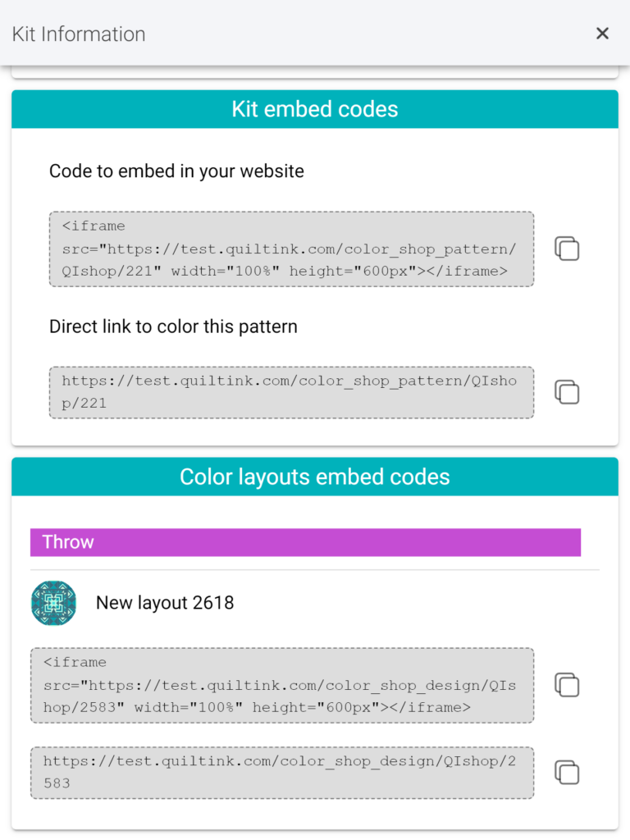Copy the color_shop_design URL for layout 2618
The height and width of the screenshot is (840, 630).
[x=567, y=773]
